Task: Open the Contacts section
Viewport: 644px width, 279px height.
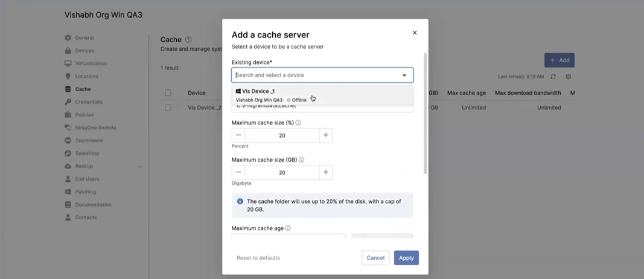Action: (x=86, y=217)
